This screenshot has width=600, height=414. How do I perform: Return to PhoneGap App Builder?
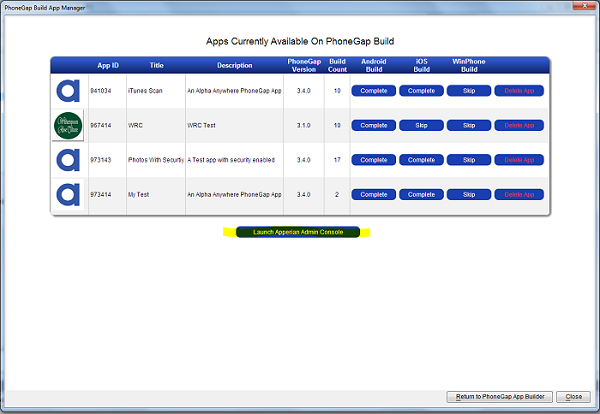[500, 397]
